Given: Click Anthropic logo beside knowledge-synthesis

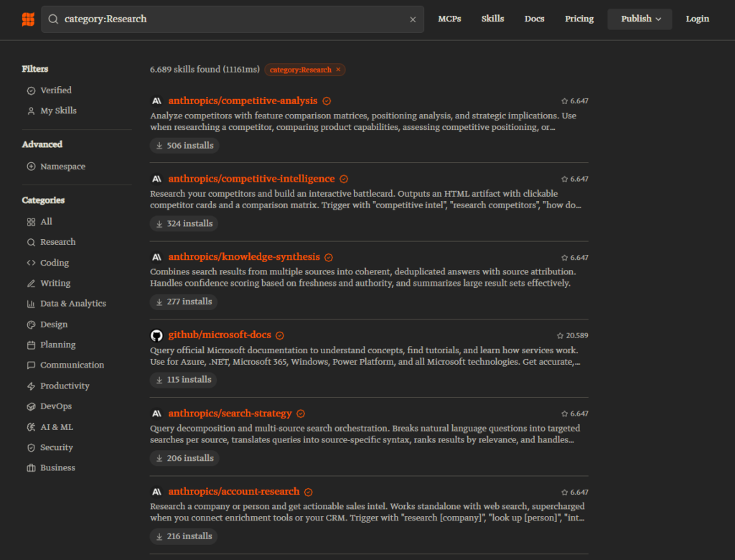Looking at the screenshot, I should (156, 257).
